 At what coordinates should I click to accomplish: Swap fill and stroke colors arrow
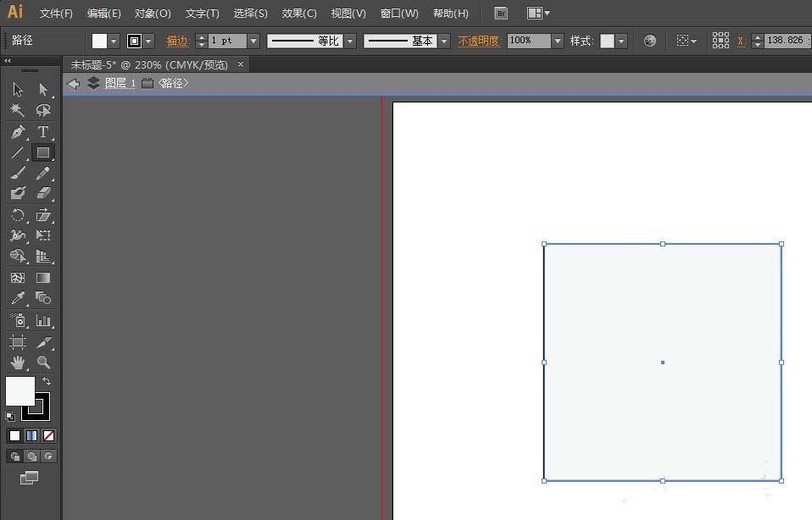pyautogui.click(x=47, y=382)
